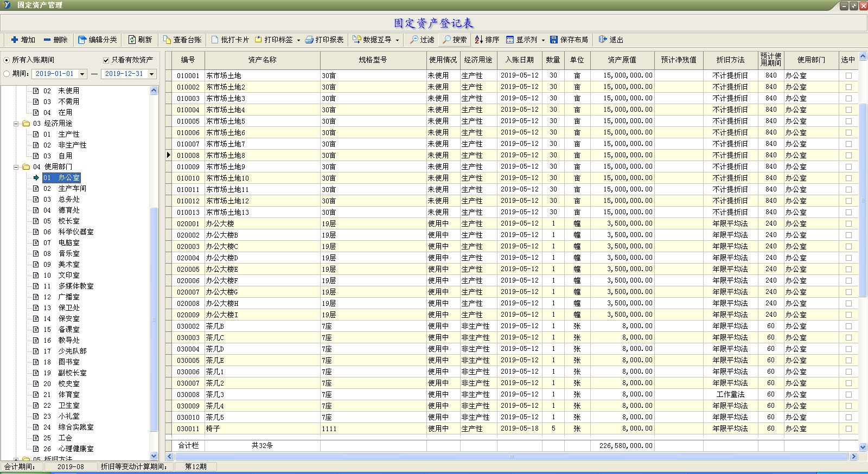Click table horizontal scroll right arrow
The width and height of the screenshot is (868, 474).
pos(853,457)
